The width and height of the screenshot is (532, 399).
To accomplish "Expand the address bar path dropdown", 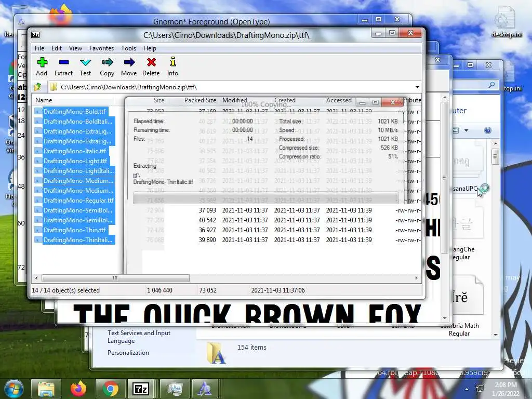I will point(417,87).
